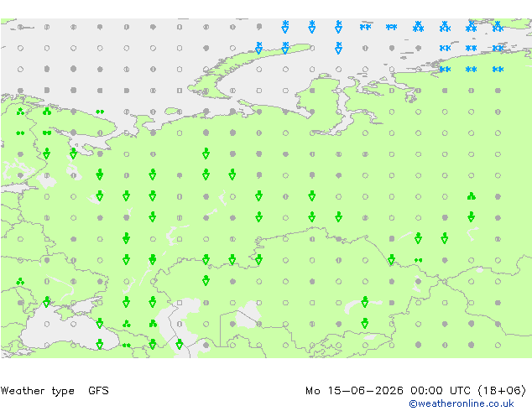Screen dimensions: 532x411
Task: Open the weatheronline.co.uk copyright link
Action: pos(462,403)
